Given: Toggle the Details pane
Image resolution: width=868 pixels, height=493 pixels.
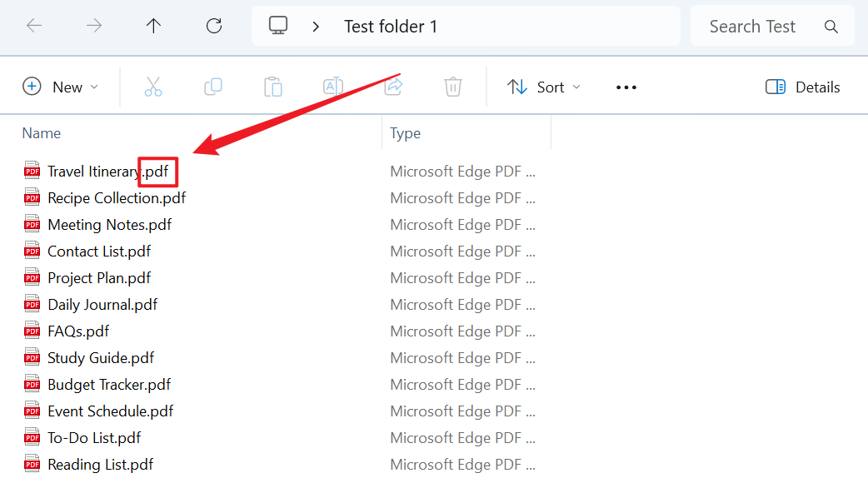Looking at the screenshot, I should [802, 87].
